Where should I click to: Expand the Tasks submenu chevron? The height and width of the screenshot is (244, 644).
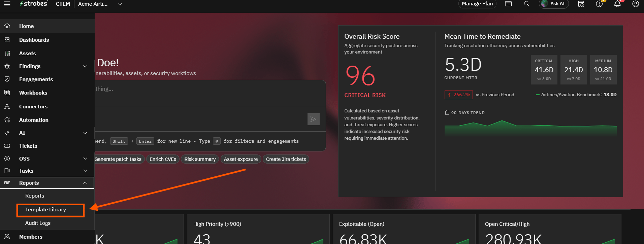[85, 171]
